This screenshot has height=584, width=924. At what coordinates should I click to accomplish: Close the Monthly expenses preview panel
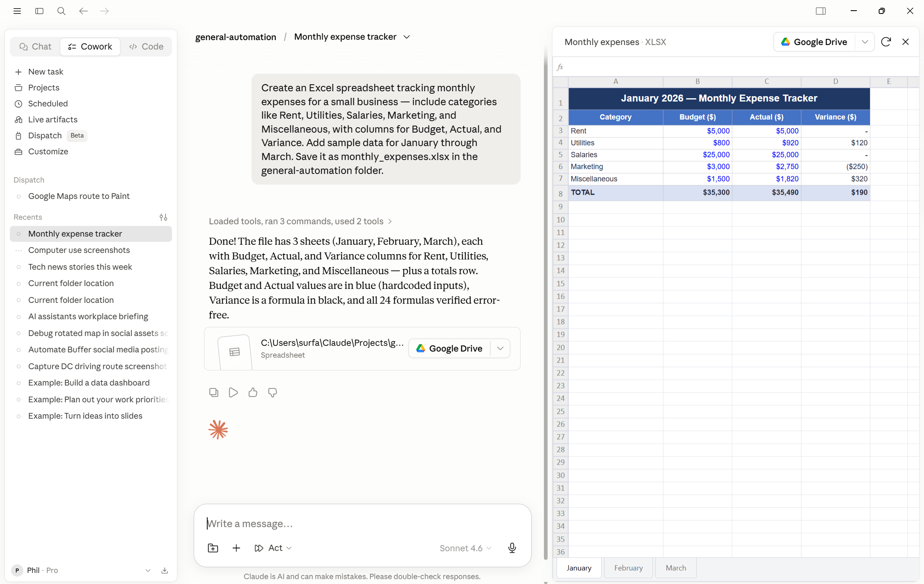click(906, 42)
